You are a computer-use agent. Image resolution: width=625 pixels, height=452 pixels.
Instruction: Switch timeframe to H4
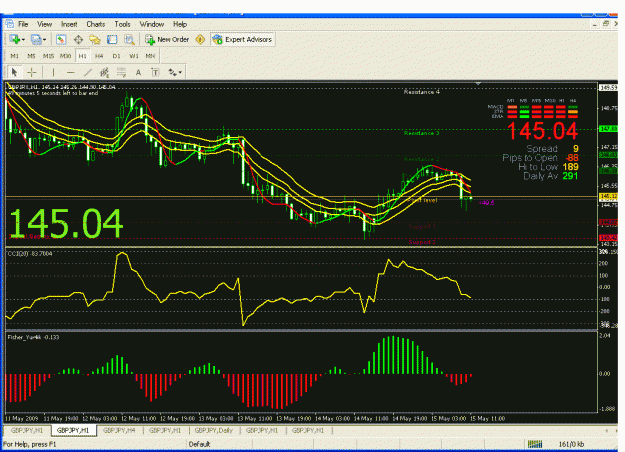[99, 56]
